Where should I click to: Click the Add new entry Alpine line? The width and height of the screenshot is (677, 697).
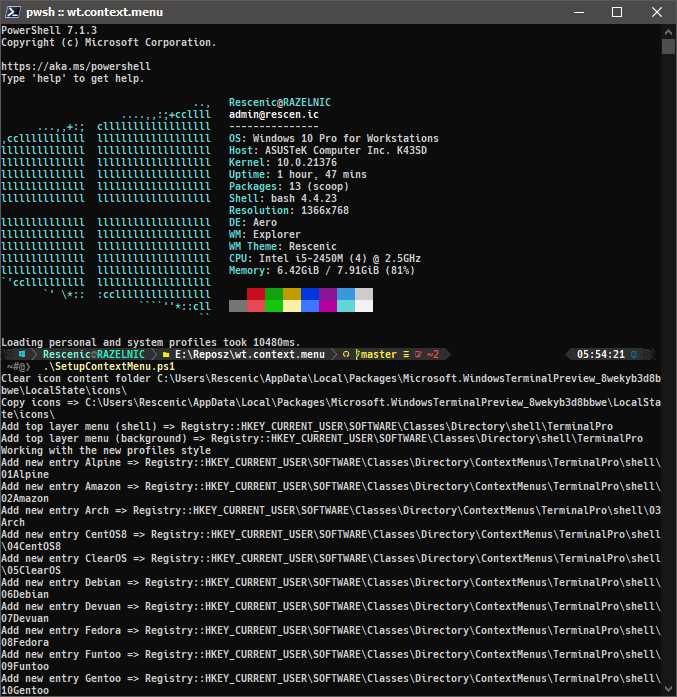click(331, 469)
